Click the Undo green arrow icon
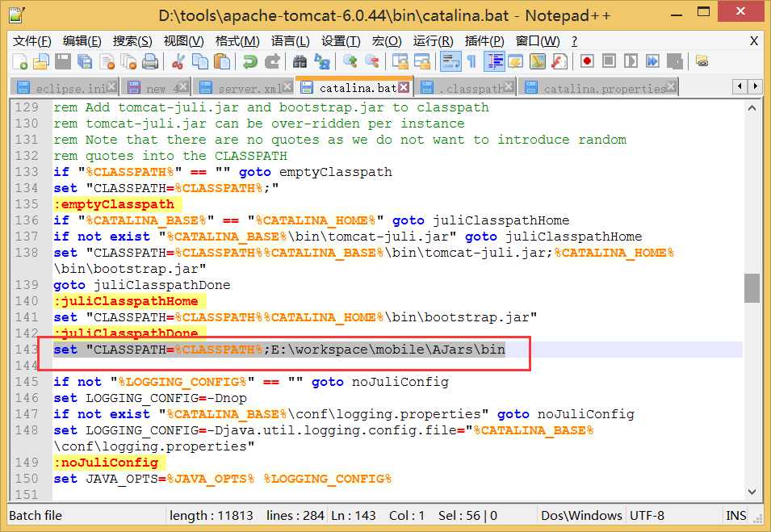Viewport: 771px width, 532px height. (250, 61)
